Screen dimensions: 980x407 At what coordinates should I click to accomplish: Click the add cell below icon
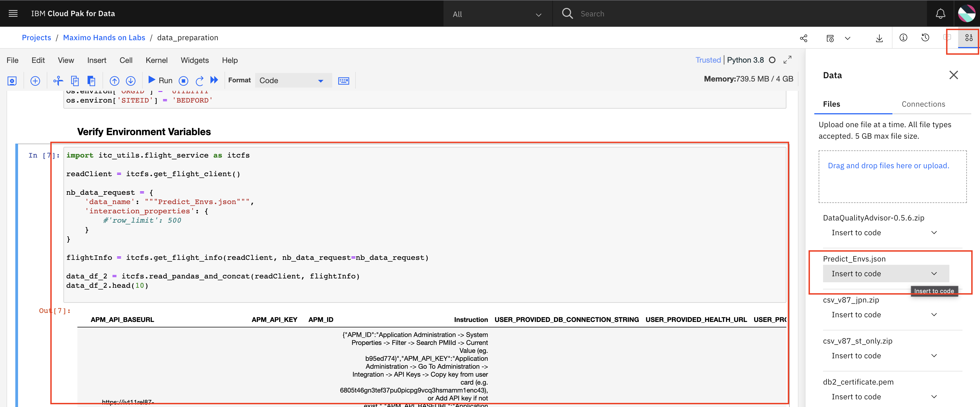click(x=36, y=80)
